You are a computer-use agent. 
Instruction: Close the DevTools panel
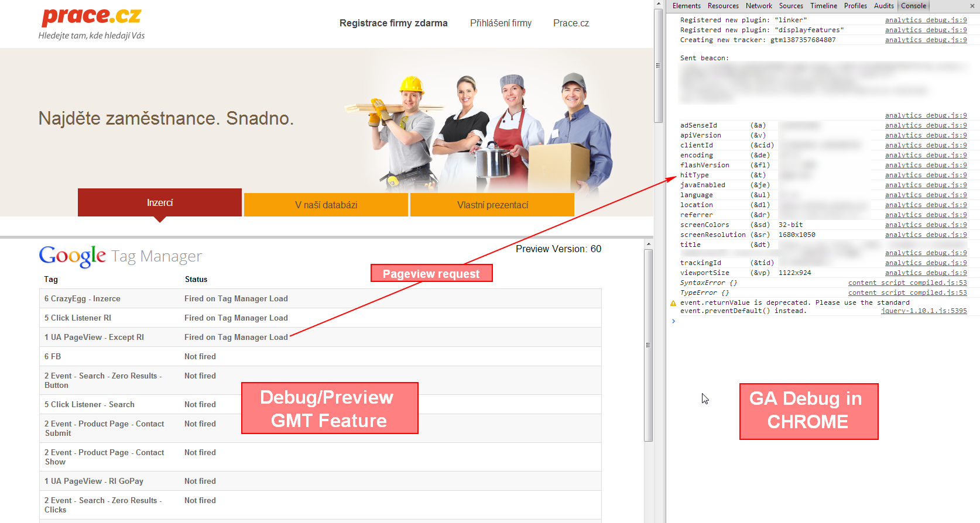(x=972, y=6)
